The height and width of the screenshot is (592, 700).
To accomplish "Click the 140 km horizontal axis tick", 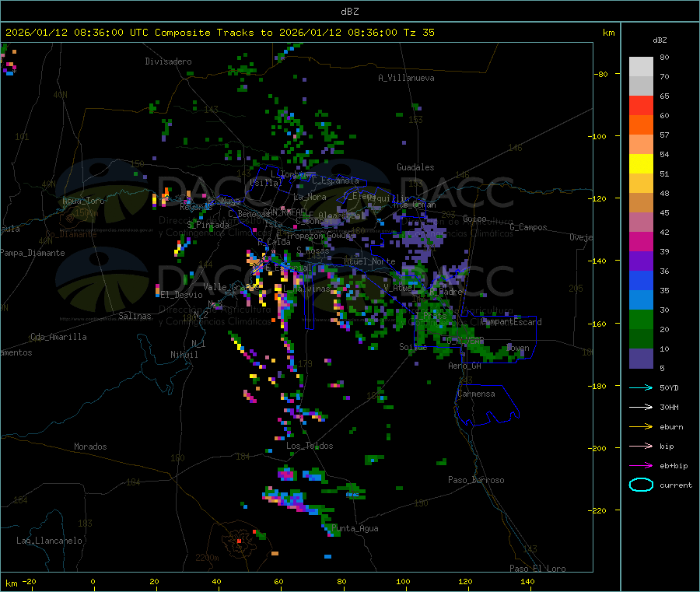I will tap(527, 581).
